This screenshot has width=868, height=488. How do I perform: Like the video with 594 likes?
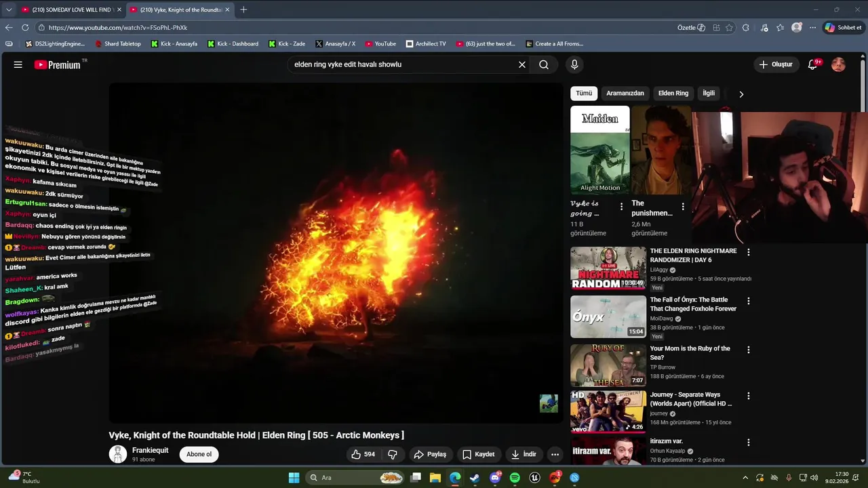(363, 454)
